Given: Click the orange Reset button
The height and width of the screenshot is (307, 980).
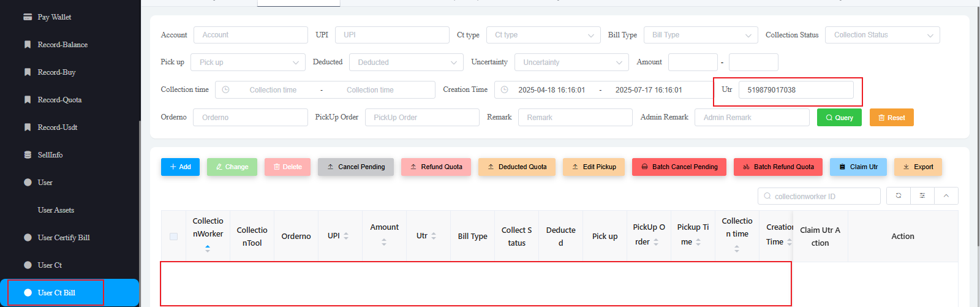Looking at the screenshot, I should tap(891, 118).
